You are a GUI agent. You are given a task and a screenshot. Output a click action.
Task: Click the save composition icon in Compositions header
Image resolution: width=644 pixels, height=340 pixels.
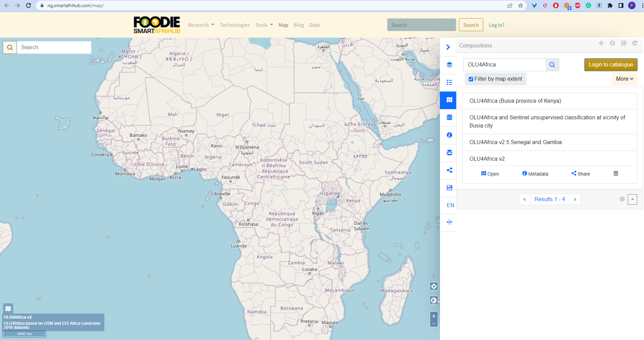coord(623,43)
